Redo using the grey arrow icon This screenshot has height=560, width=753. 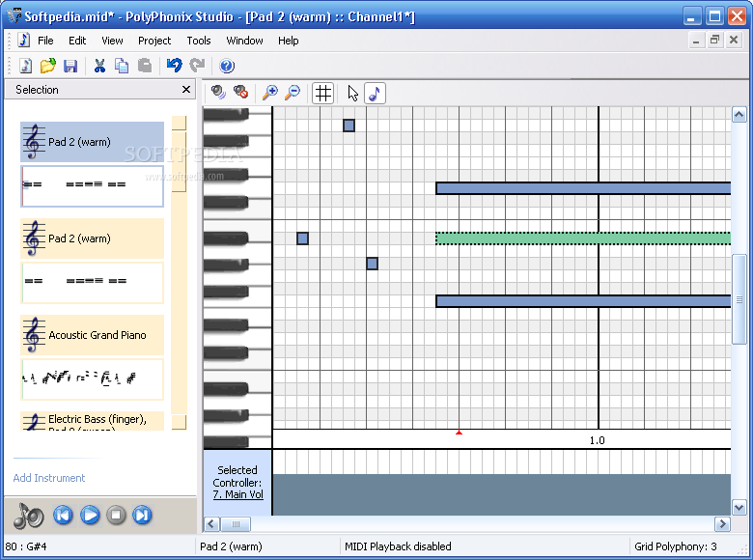pos(197,65)
